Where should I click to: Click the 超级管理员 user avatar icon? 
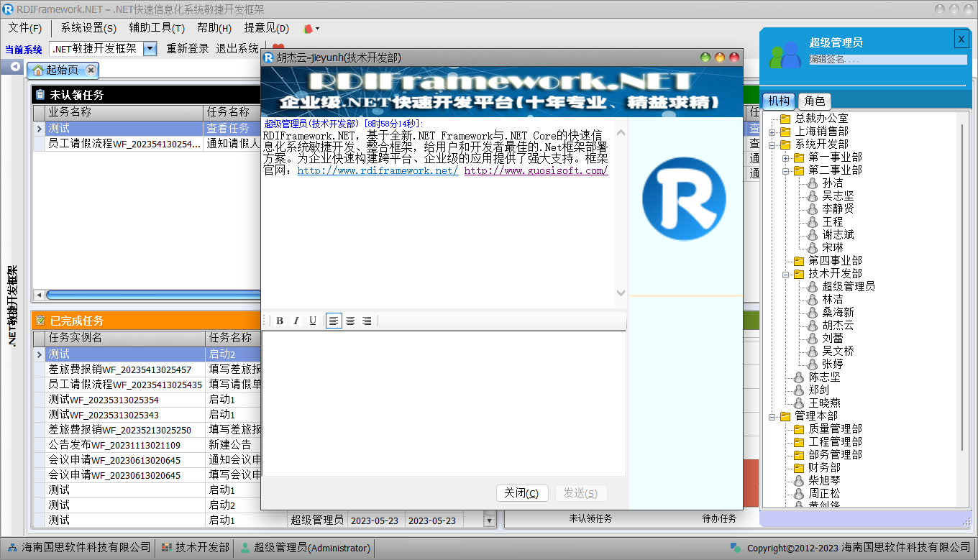[785, 55]
